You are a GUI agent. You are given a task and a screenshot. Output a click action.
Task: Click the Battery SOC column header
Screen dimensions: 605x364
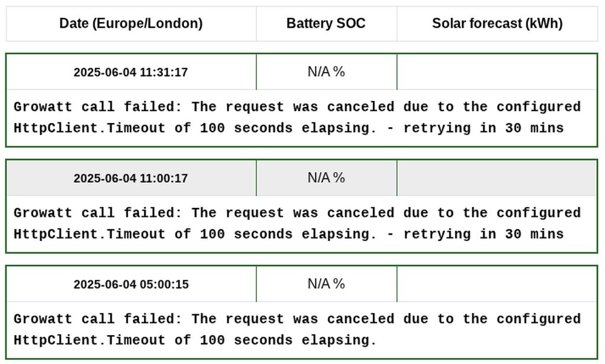[326, 24]
